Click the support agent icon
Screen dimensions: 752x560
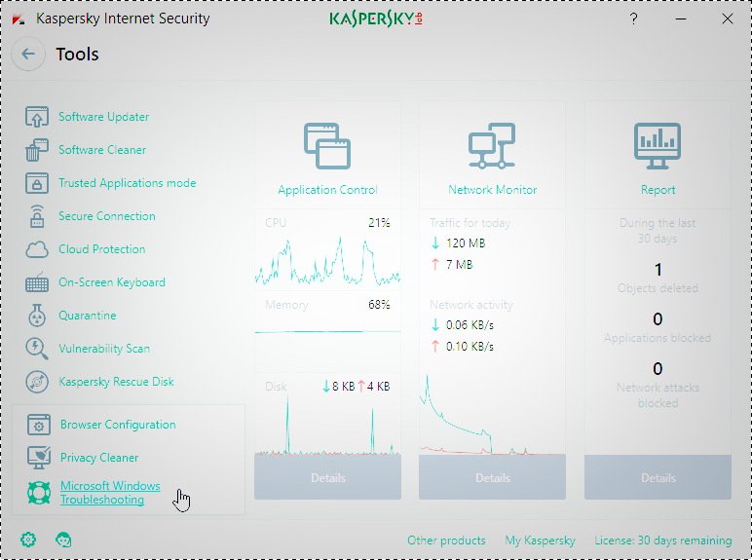[x=63, y=540]
